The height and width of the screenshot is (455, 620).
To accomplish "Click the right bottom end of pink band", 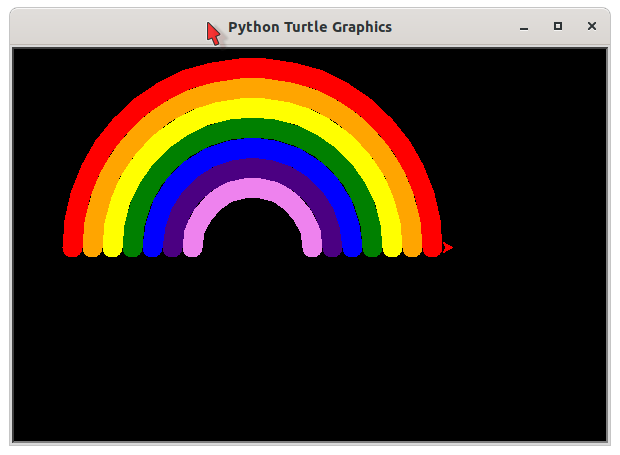I will tap(312, 247).
